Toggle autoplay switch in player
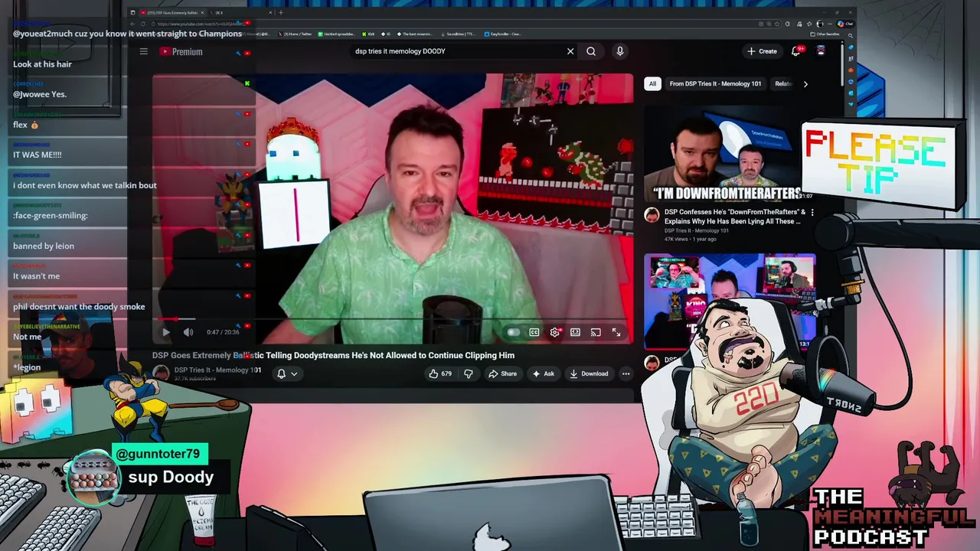This screenshot has width=980, height=551. pos(513,332)
